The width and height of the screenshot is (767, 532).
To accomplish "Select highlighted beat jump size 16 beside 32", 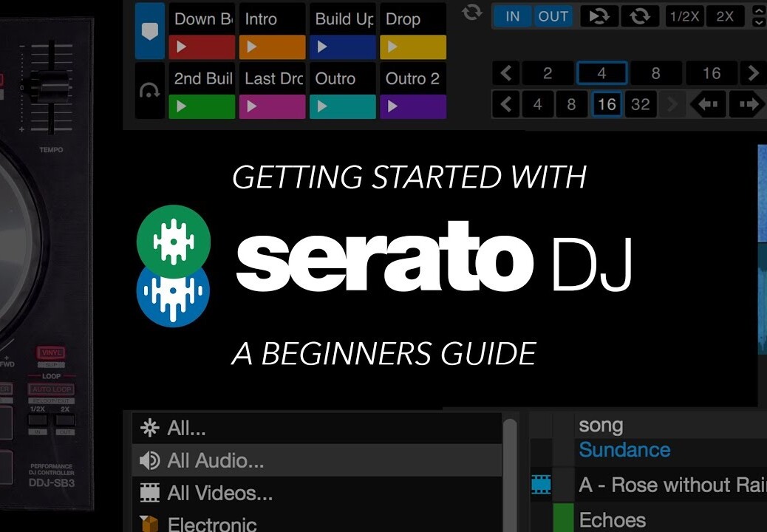I will 607,104.
